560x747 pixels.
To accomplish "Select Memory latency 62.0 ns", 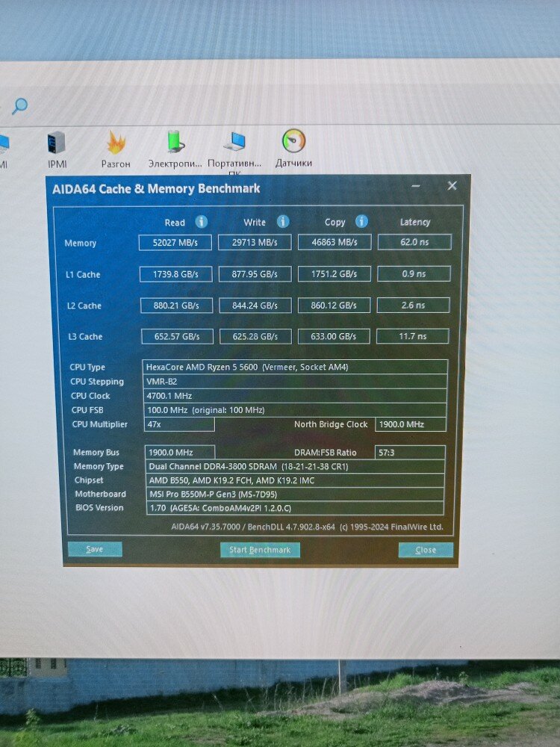I will tap(414, 242).
